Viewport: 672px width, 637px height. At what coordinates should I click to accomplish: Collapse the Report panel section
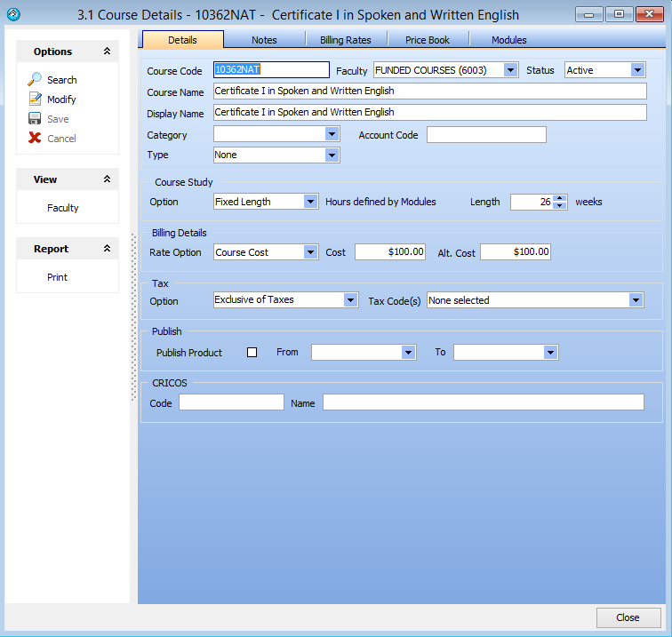108,249
